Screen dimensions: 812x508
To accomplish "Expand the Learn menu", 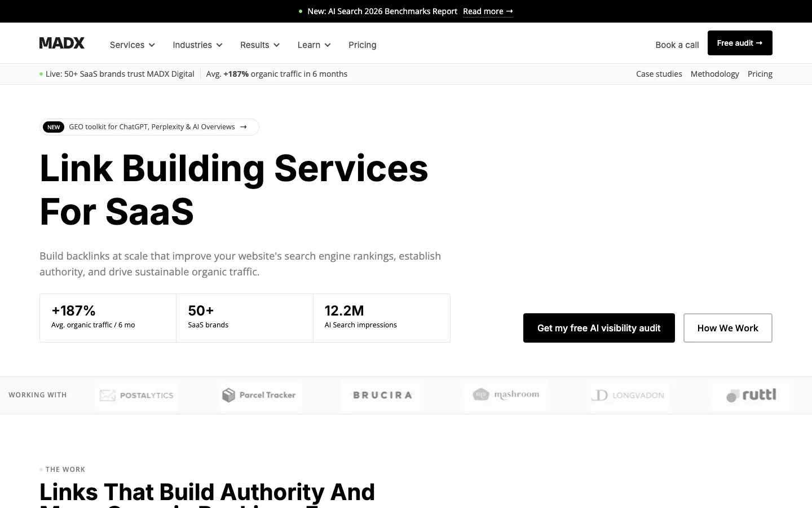I will [x=314, y=45].
